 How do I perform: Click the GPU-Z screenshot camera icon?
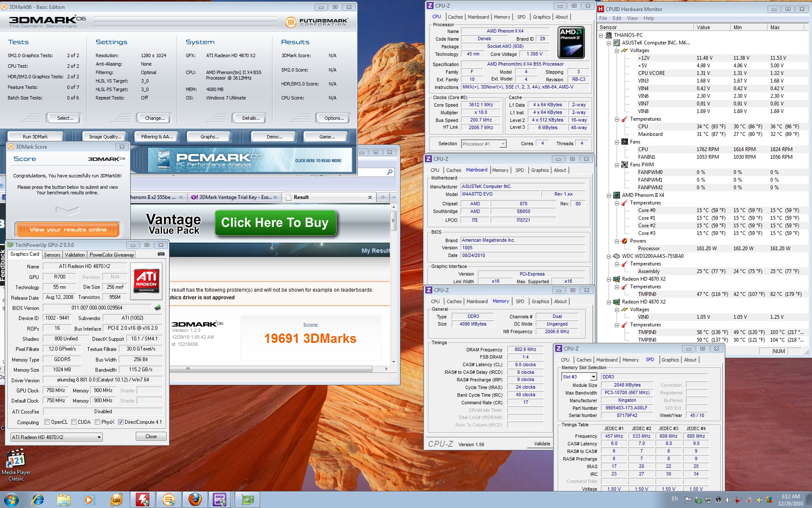161,254
